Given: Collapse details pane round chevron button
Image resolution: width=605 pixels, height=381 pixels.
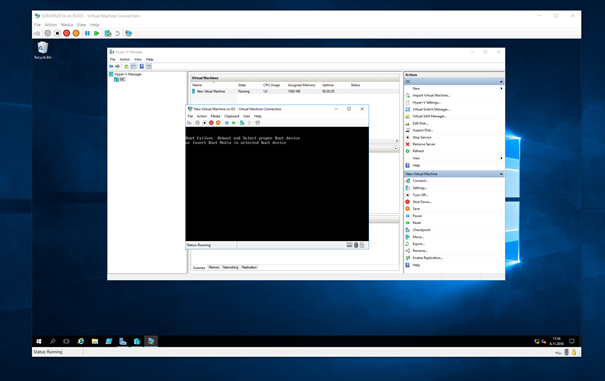Looking at the screenshot, I should pyautogui.click(x=395, y=149).
